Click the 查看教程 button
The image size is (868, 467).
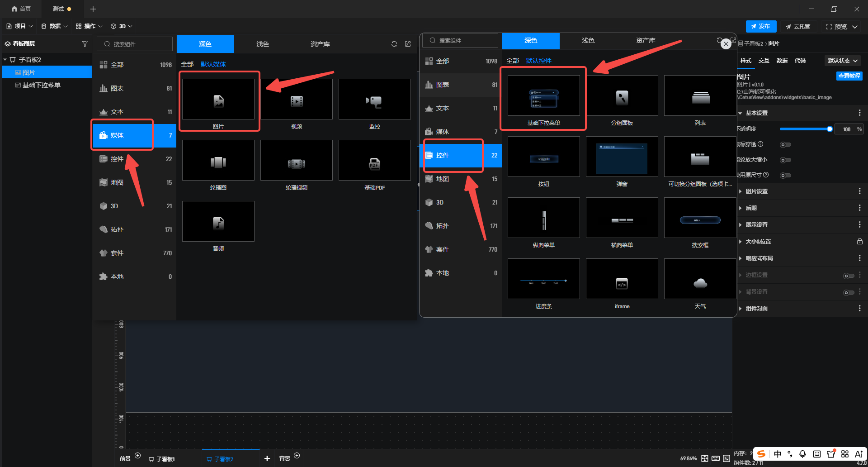(x=849, y=76)
